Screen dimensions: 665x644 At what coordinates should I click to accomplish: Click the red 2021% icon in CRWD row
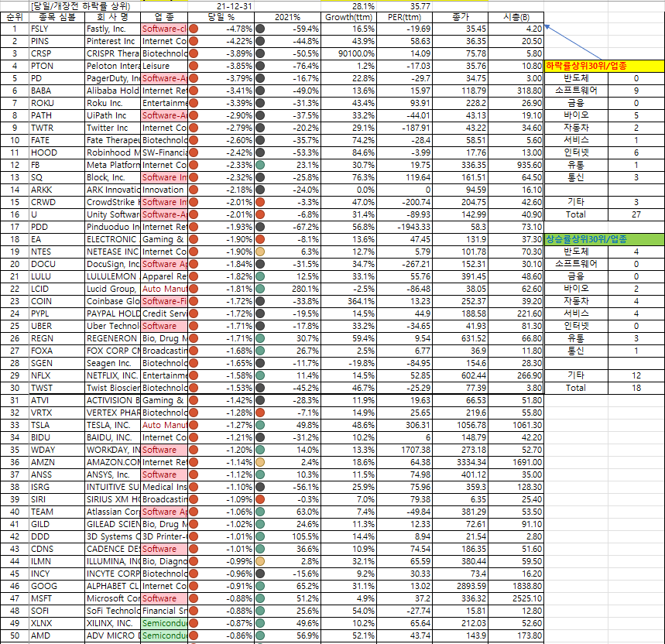click(x=260, y=202)
